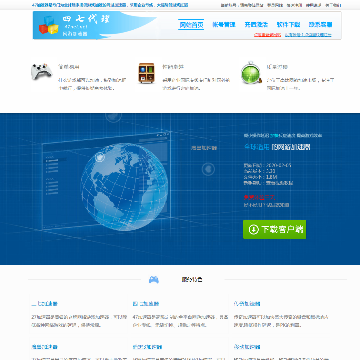Open the left feature title in the second row
360x360 pixels.
tap(45, 347)
